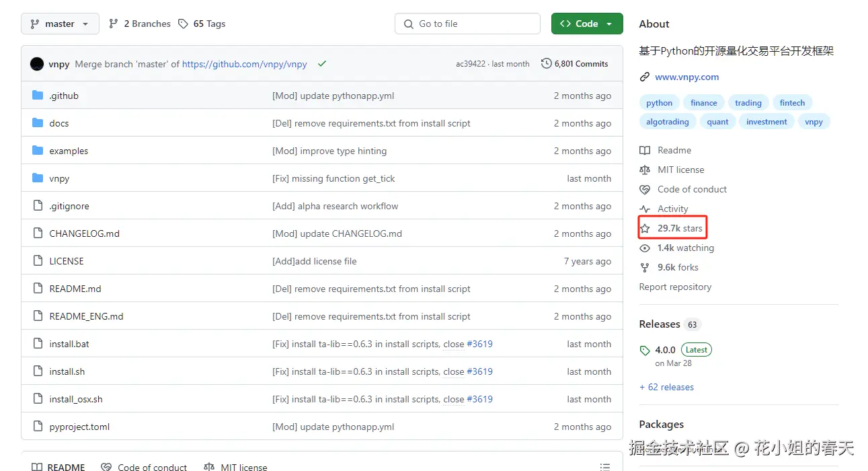The height and width of the screenshot is (471, 868).
Task: Click the install.sh file icon
Action: coord(38,371)
